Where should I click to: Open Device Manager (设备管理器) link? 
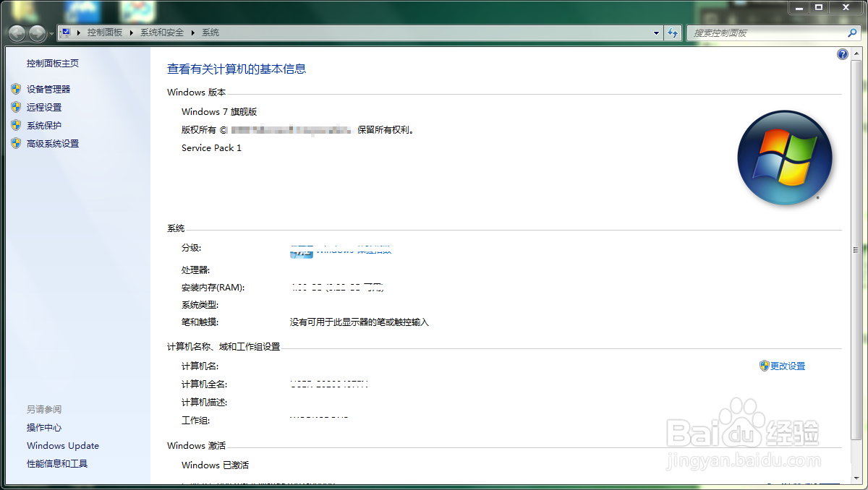(48, 89)
